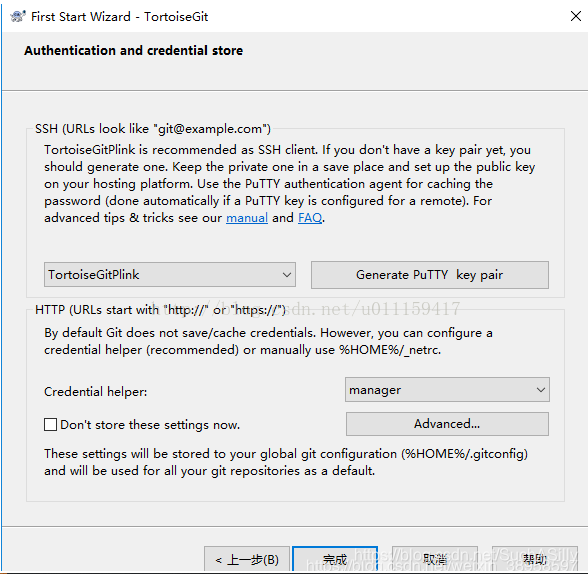Finish the wizard with 完成 button
Image resolution: width=588 pixels, height=574 pixels.
(x=335, y=559)
